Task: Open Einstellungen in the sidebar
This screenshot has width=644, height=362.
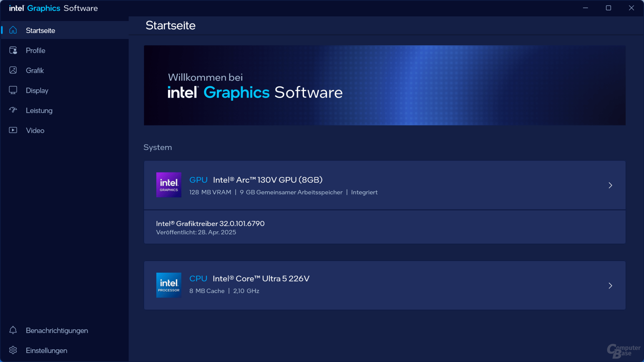Action: pos(65,350)
